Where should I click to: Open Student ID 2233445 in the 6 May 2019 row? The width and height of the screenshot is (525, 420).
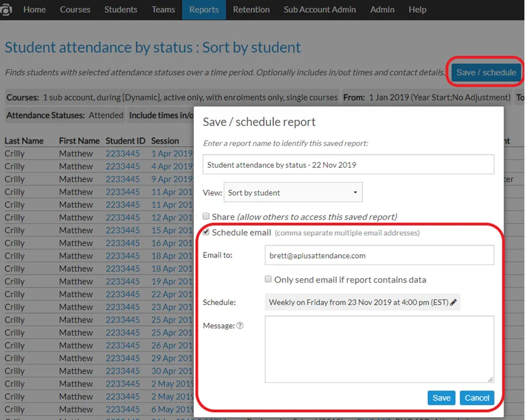[x=123, y=409]
